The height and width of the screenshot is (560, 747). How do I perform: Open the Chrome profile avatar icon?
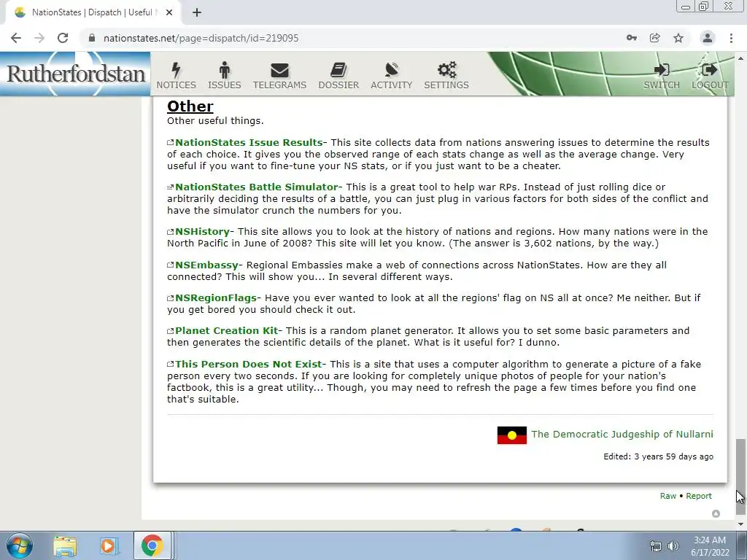(708, 38)
